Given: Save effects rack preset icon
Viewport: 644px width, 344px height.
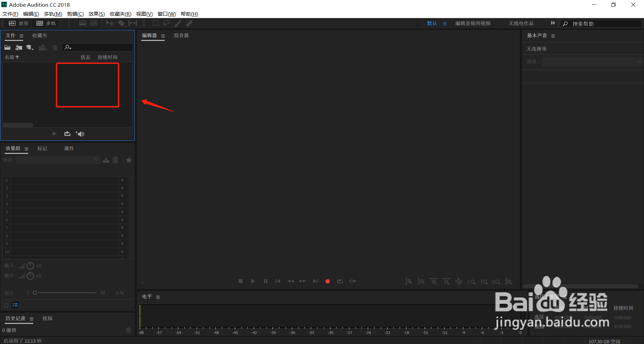Looking at the screenshot, I should point(106,160).
